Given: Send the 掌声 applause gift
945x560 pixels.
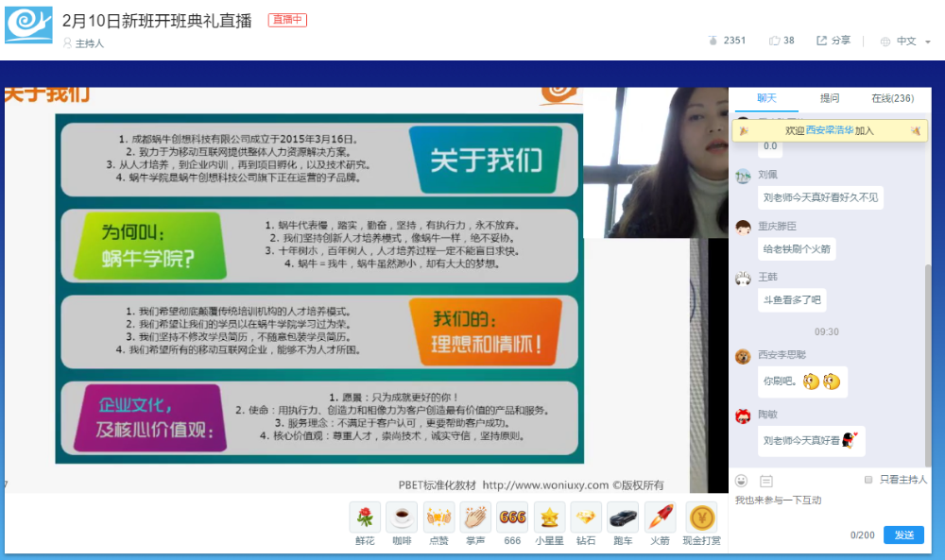Looking at the screenshot, I should pyautogui.click(x=475, y=518).
